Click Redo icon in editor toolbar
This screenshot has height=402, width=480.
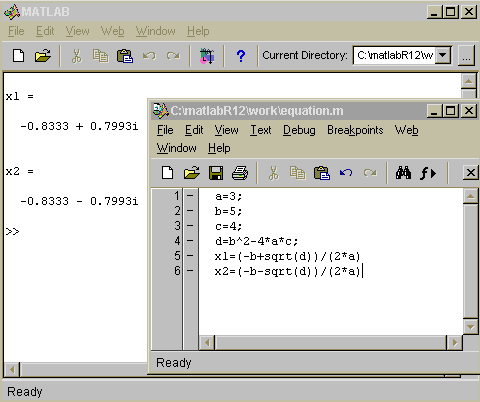(x=370, y=173)
